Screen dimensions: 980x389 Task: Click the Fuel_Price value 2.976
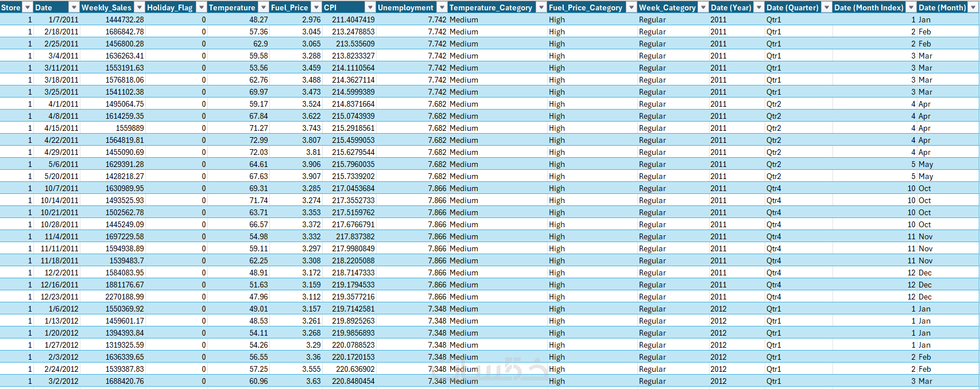click(x=311, y=20)
